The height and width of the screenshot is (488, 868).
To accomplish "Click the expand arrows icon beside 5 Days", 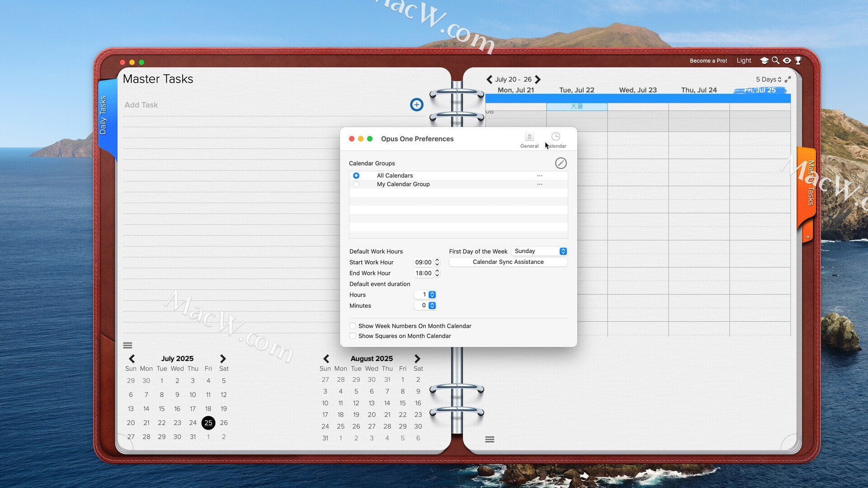I will (788, 79).
